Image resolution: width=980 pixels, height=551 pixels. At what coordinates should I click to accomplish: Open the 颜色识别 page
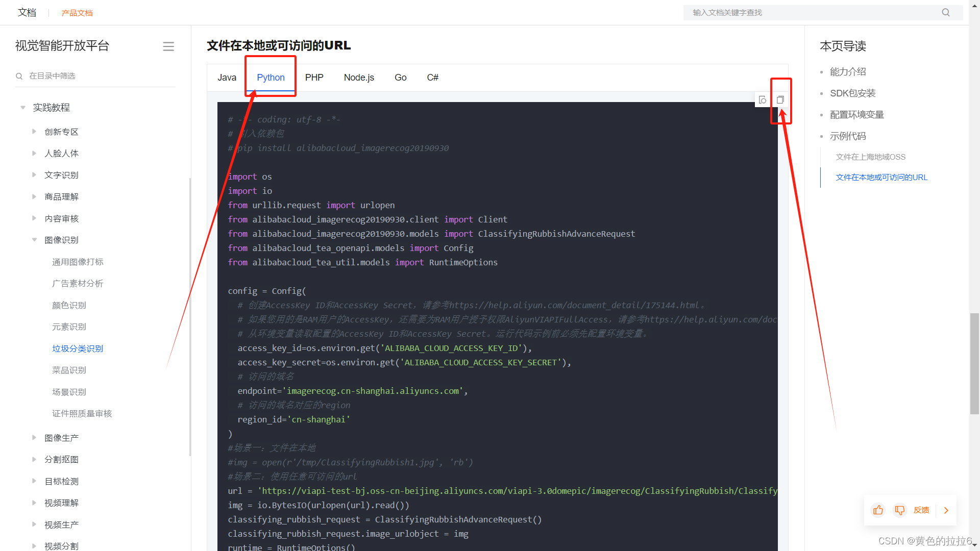tap(69, 305)
